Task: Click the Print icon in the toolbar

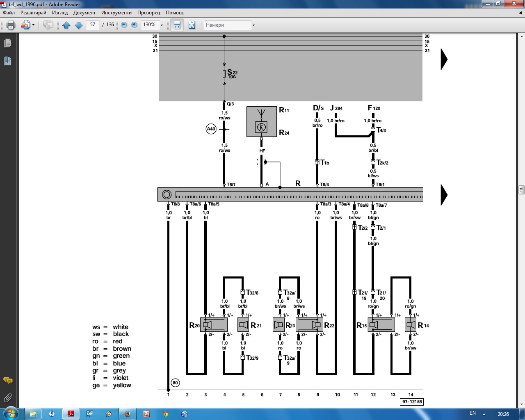Action: [11, 25]
